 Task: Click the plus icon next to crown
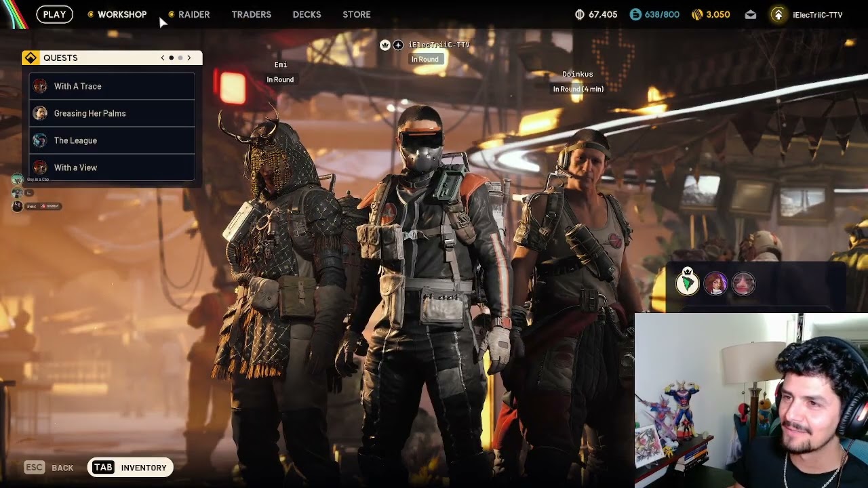[398, 45]
